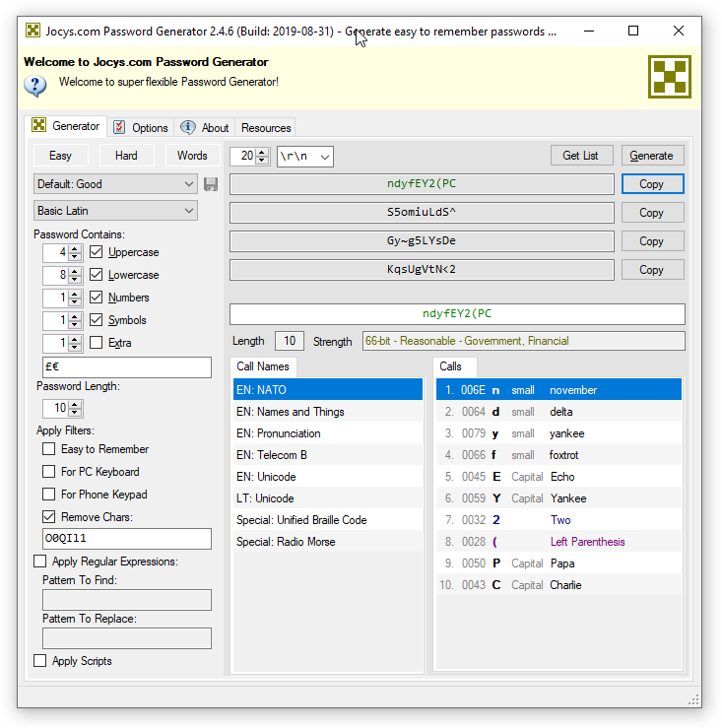The width and height of the screenshot is (722, 728).
Task: Increase the password list count of 20
Action: pos(262,152)
